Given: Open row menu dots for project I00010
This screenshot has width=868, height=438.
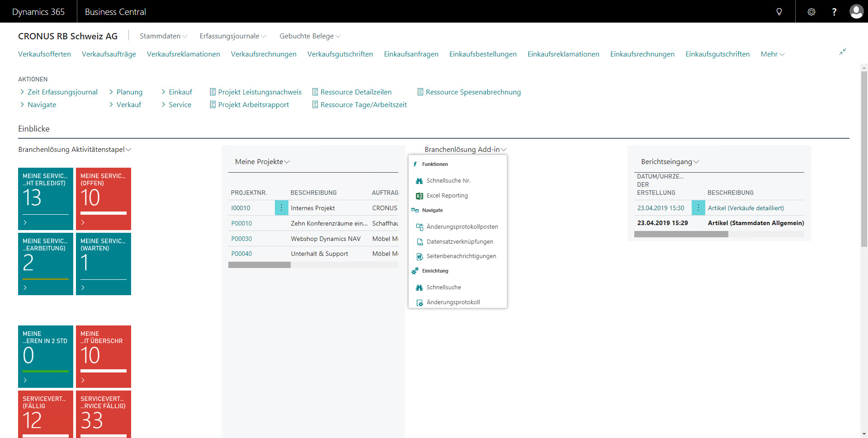Looking at the screenshot, I should pos(281,208).
